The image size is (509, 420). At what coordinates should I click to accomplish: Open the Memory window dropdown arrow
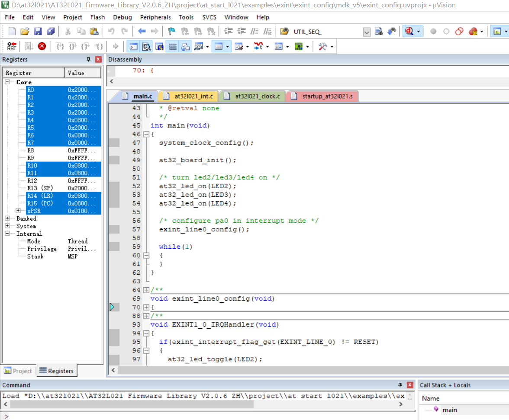pos(228,47)
